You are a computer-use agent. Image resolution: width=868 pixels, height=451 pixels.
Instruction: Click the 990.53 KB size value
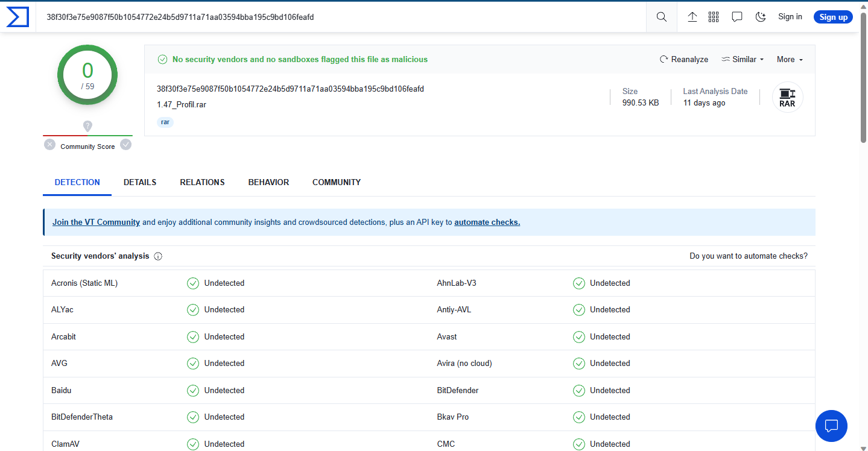[x=641, y=103]
